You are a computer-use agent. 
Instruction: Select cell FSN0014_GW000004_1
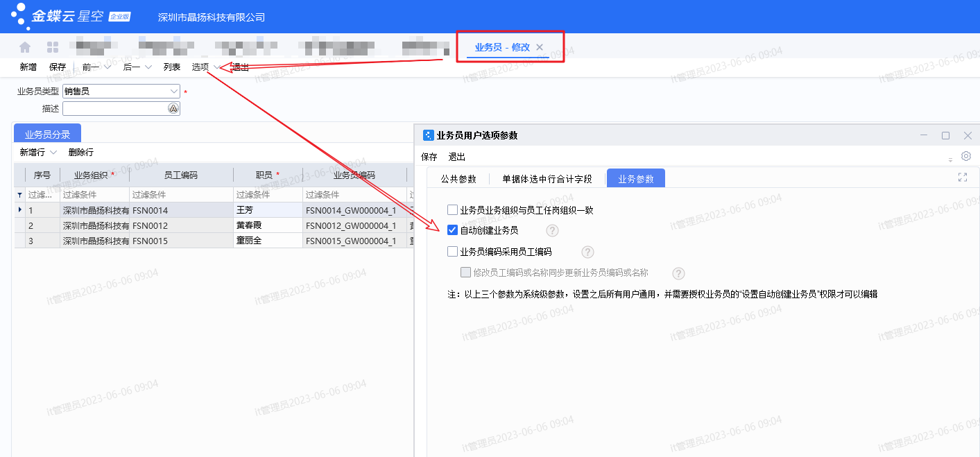[354, 210]
